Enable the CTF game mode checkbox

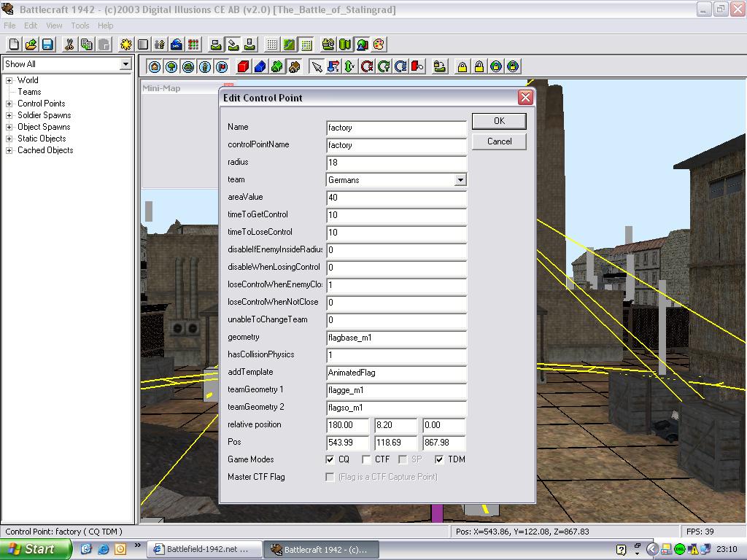(366, 459)
